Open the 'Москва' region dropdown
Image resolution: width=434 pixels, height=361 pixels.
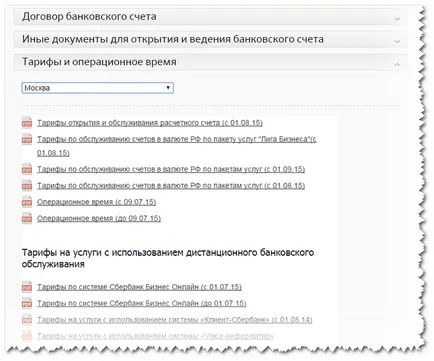pos(97,88)
